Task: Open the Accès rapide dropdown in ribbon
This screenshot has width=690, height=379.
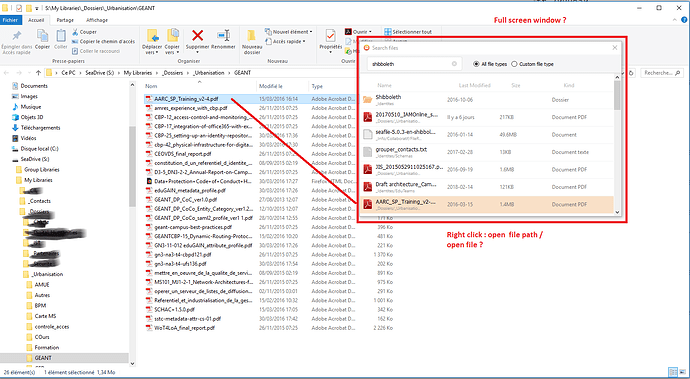Action: coord(286,41)
